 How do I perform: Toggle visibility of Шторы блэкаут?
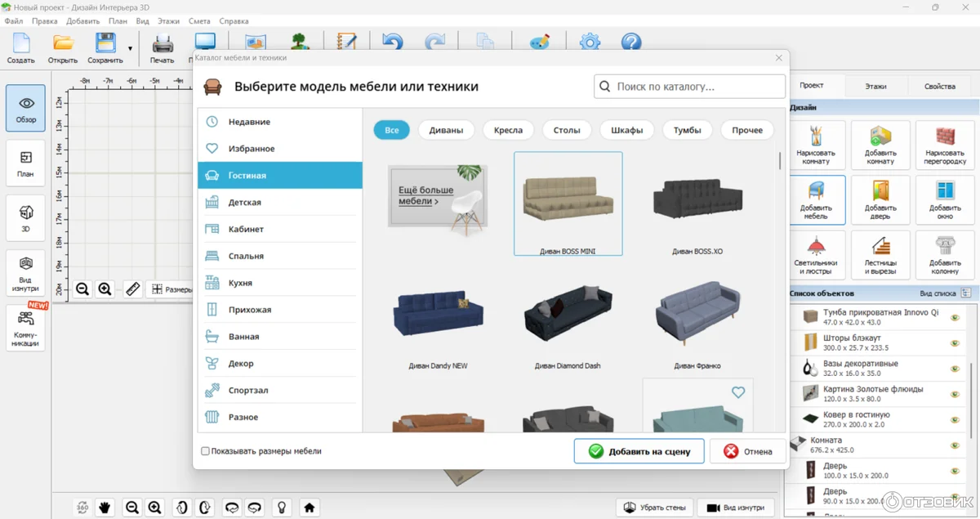pos(955,343)
